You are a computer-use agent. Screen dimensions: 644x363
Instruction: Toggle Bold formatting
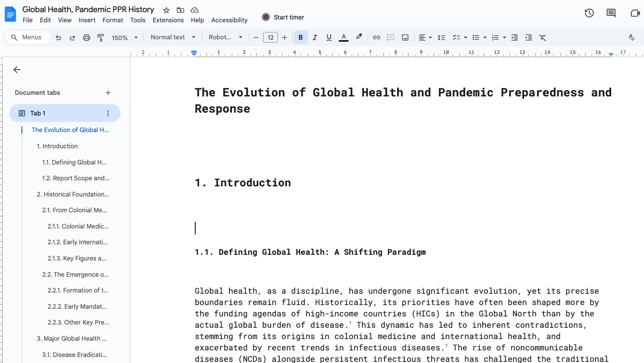point(300,38)
